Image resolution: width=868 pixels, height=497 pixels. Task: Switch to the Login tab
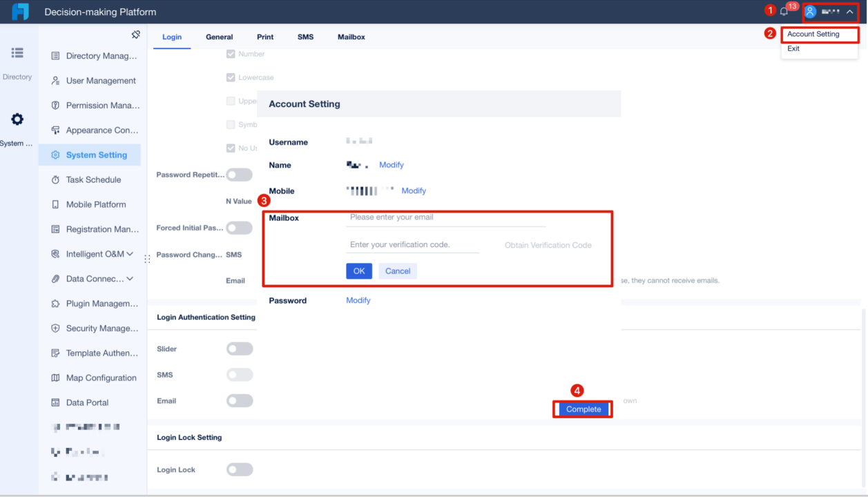tap(172, 37)
